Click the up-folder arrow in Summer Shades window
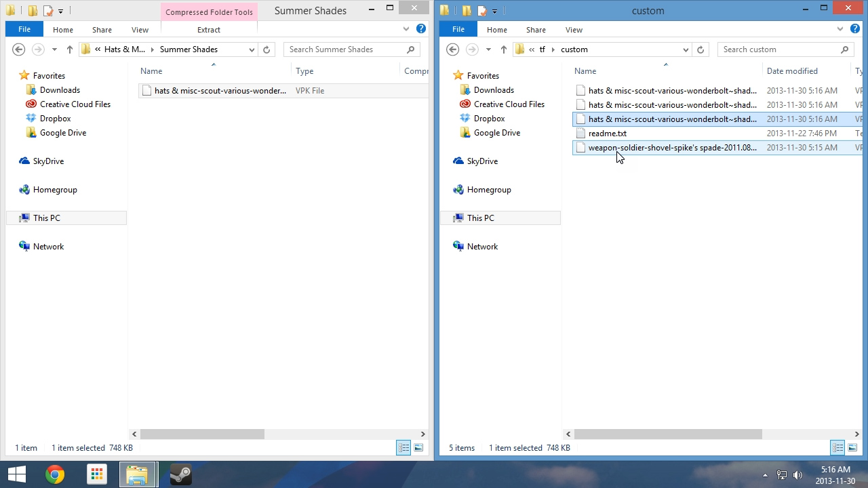Viewport: 868px width, 488px height. pyautogui.click(x=69, y=49)
